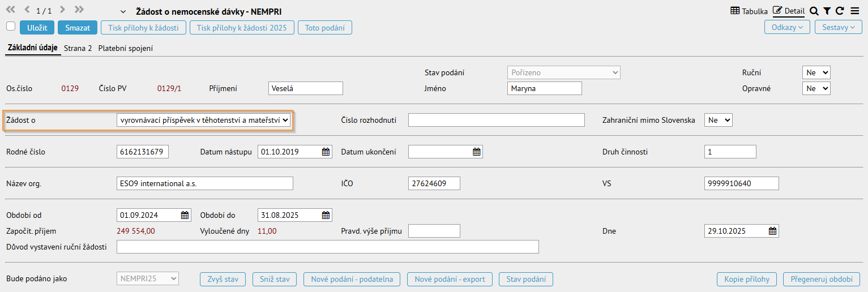Expand the Žádost o dropdown
Screen dimensions: 868x292
pos(203,120)
